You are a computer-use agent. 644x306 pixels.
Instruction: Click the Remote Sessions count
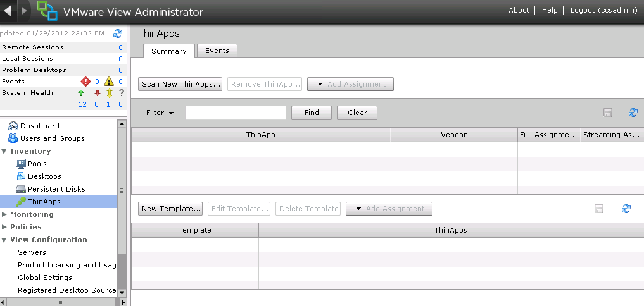click(x=120, y=47)
